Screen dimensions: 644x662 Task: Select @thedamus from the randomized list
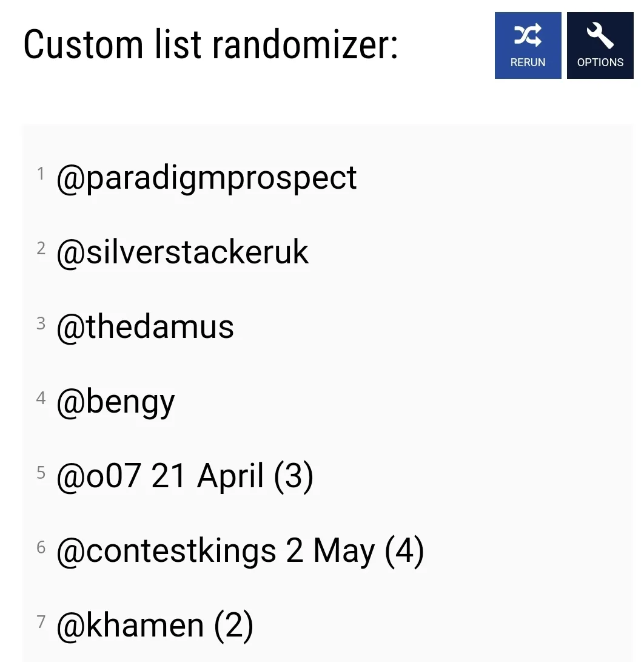pos(145,326)
